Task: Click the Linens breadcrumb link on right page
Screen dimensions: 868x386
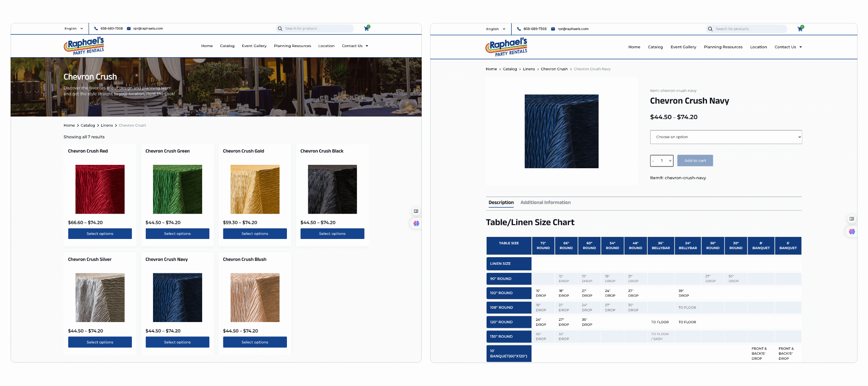Action: click(x=529, y=69)
